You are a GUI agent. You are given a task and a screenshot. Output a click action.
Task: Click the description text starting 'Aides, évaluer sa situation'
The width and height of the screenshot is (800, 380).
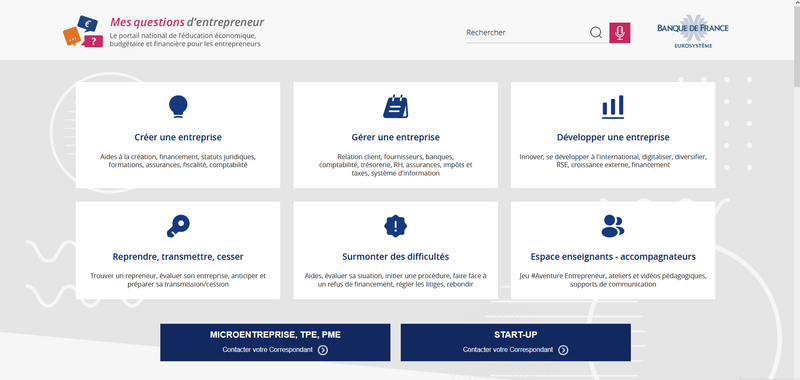click(x=395, y=280)
